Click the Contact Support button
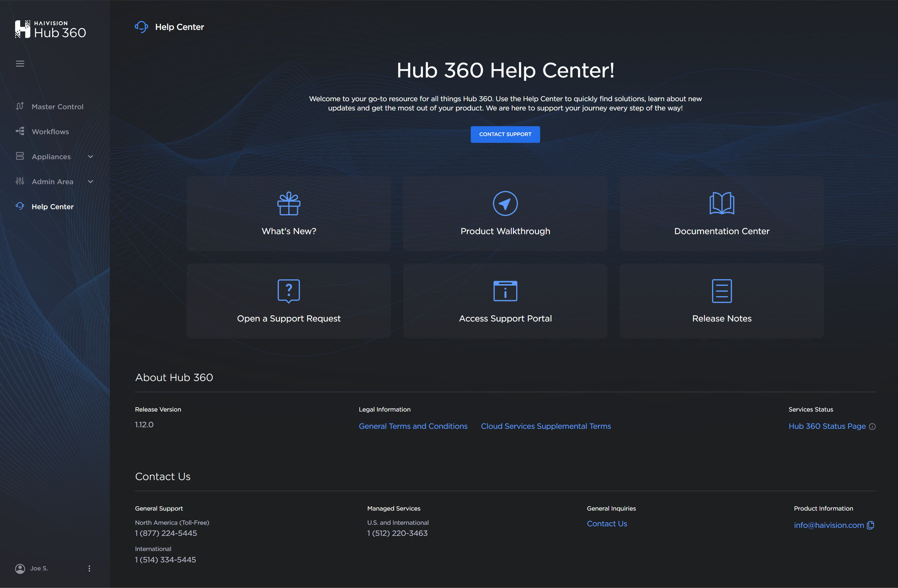 pyautogui.click(x=505, y=135)
